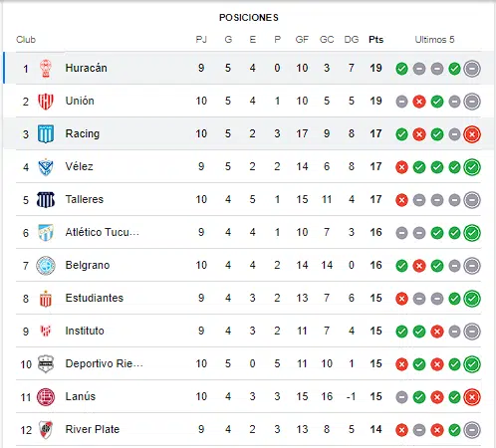This screenshot has height=448, width=496.
Task: Click the Talleres striped crest icon
Action: (46, 200)
